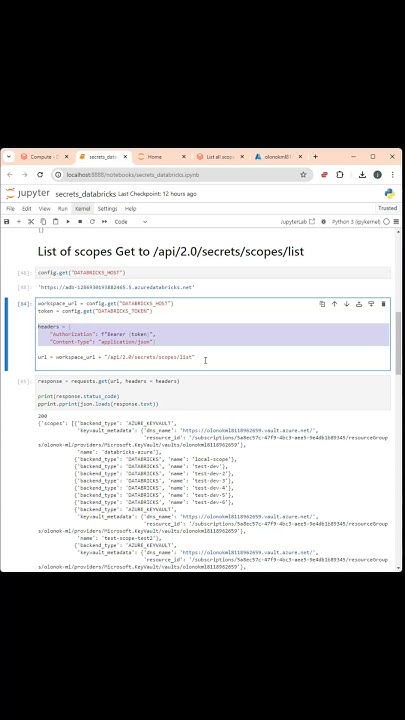Switch to the olonokml Azure browser tab
This screenshot has width=405, height=720.
(279, 157)
